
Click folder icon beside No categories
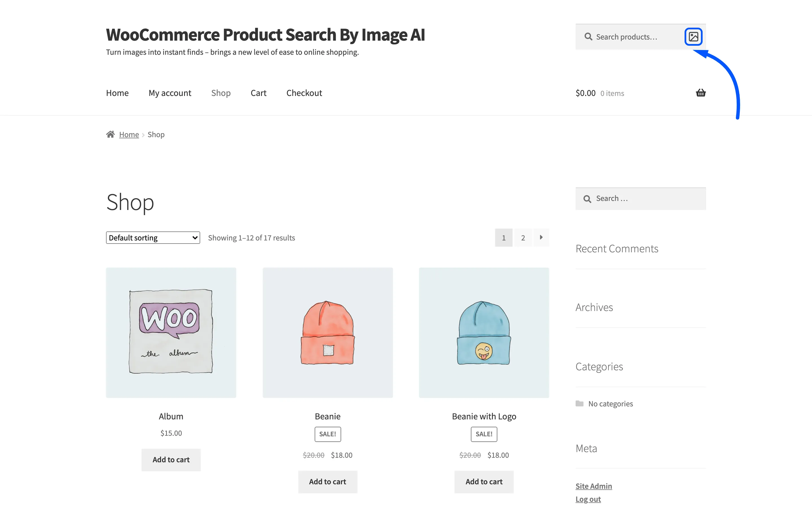click(579, 403)
